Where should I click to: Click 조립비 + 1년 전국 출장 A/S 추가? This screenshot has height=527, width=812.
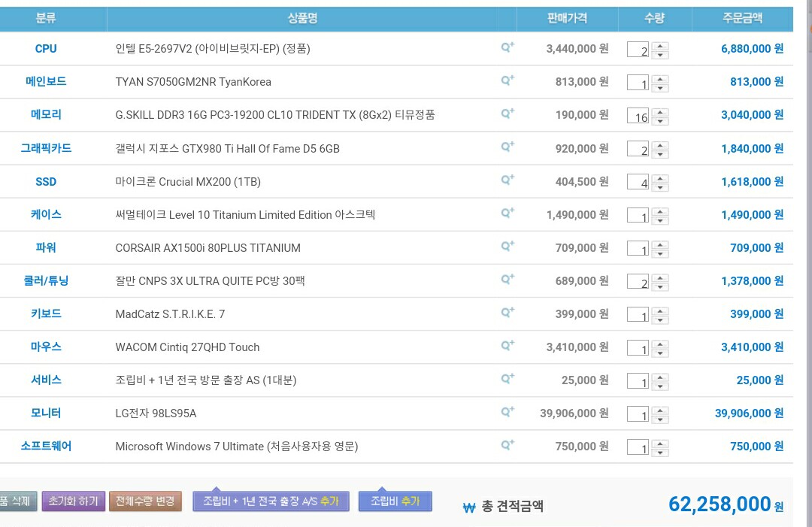click(271, 501)
